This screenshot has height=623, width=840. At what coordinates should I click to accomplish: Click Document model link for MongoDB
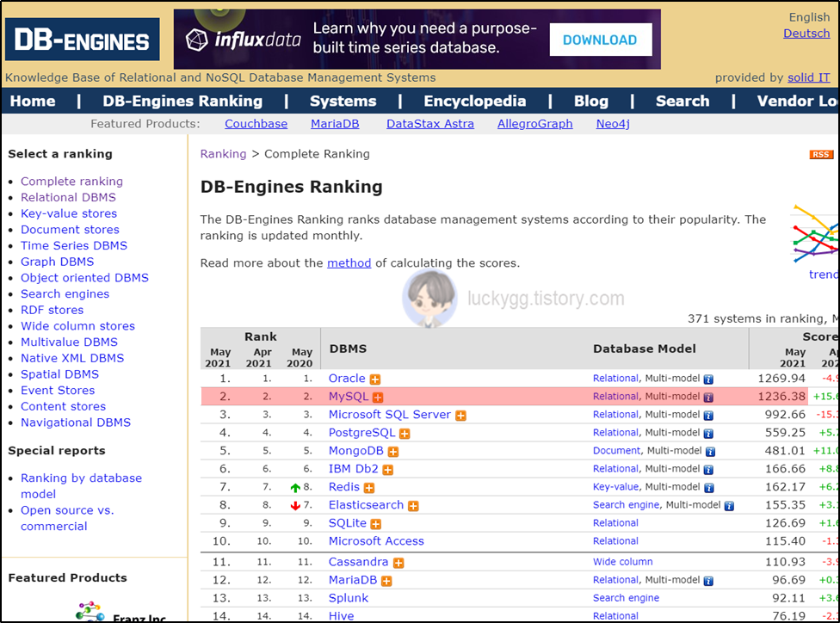[616, 451]
